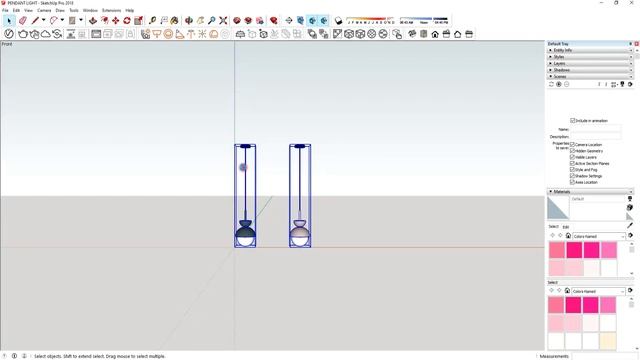Toggle the shadows display icon
The image size is (640, 360).
(338, 20)
